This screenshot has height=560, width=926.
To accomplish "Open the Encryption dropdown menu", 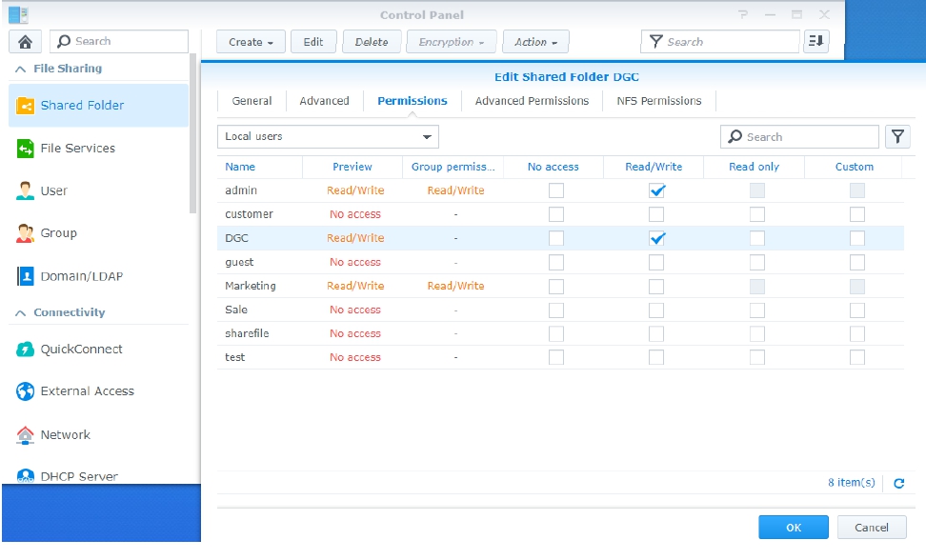I will [x=452, y=42].
